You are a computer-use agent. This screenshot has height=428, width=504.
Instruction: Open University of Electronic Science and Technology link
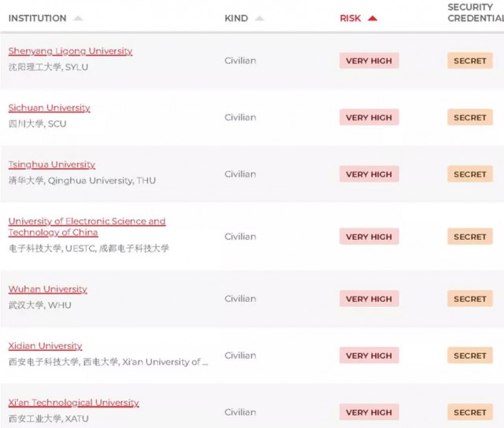tap(87, 227)
